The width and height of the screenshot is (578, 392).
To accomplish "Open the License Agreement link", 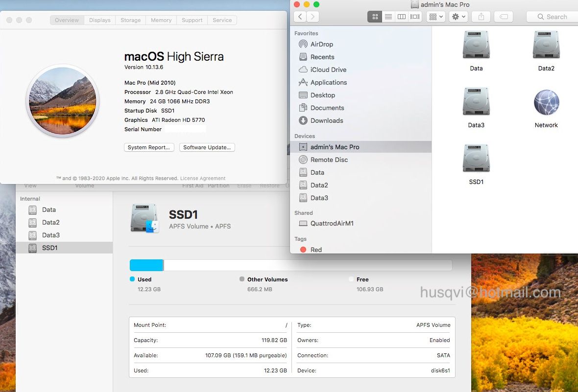I will coord(203,178).
